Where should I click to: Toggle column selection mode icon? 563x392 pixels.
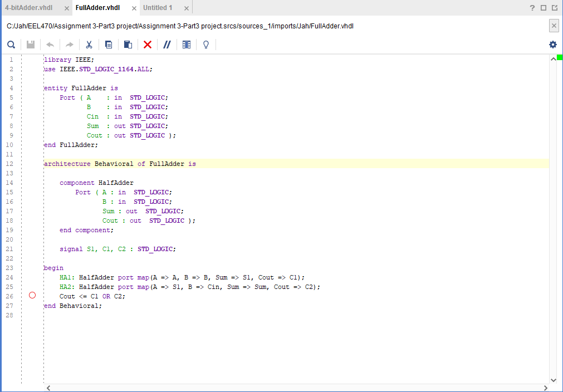pos(187,45)
